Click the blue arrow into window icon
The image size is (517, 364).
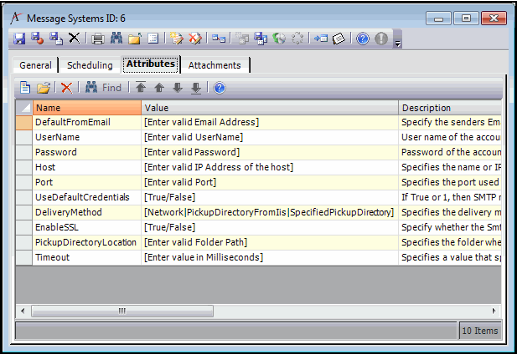(321, 39)
